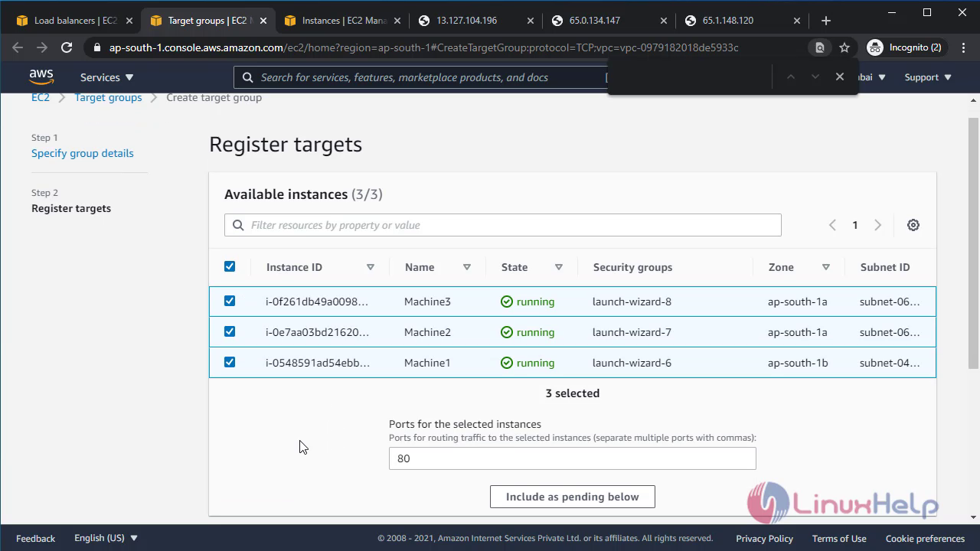Bookmark this page with the star icon
Viewport: 980px width, 551px height.
pyautogui.click(x=844, y=47)
